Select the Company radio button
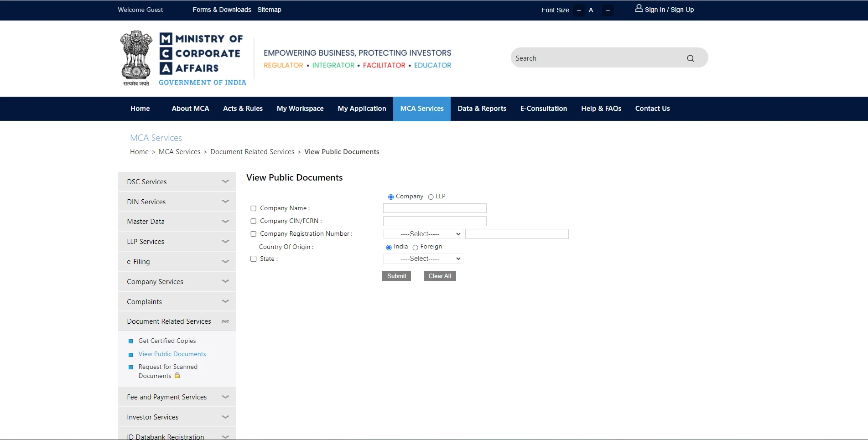Viewport: 868px width, 440px height. (391, 197)
